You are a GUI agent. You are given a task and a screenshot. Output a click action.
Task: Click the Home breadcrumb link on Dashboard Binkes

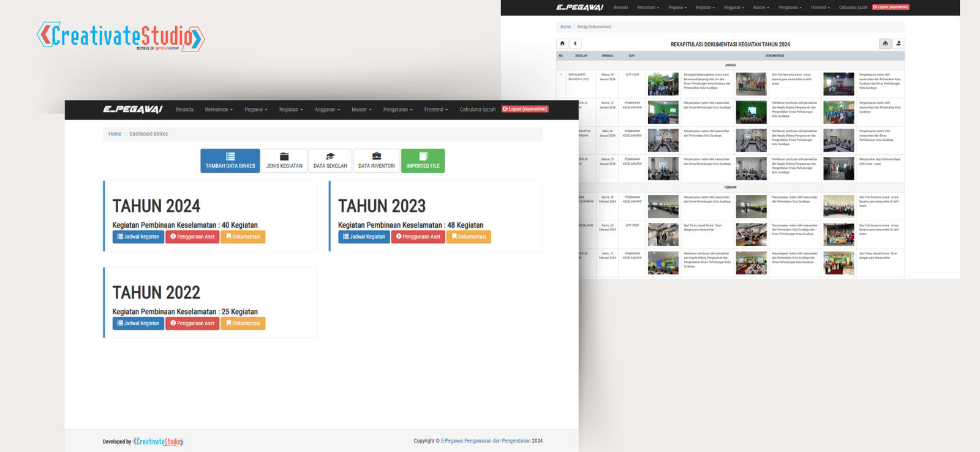[115, 134]
